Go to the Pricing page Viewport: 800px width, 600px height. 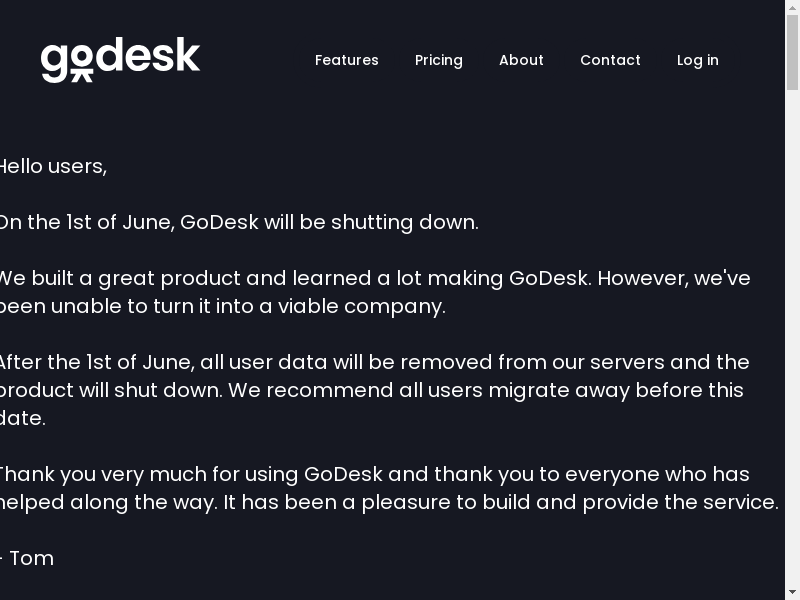coord(438,60)
